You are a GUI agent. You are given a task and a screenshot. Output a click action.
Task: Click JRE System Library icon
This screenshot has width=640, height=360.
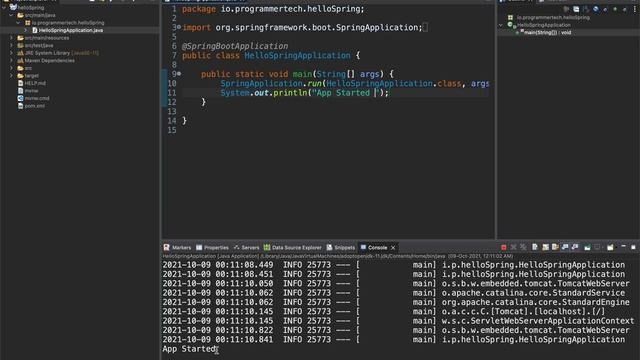pos(20,53)
